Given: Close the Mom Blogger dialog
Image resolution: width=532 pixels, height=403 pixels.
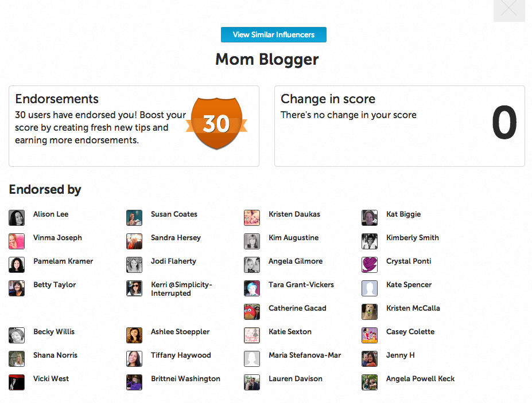Looking at the screenshot, I should 509,10.
